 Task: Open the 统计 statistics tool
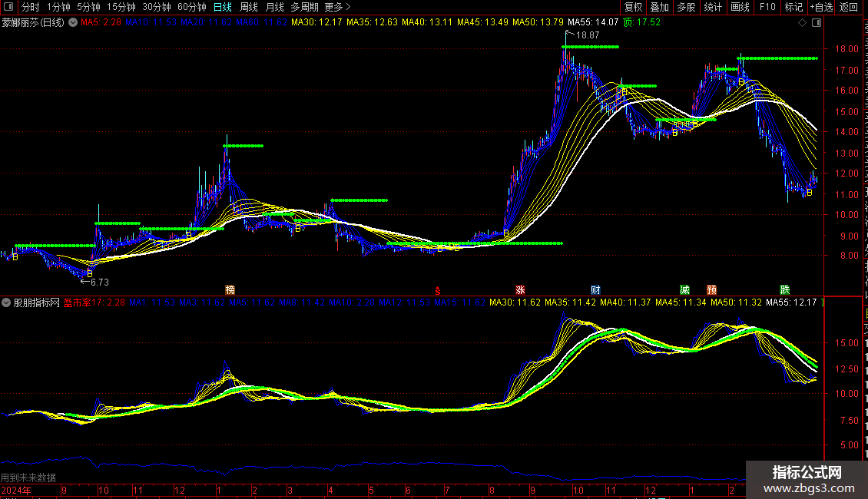pos(712,7)
